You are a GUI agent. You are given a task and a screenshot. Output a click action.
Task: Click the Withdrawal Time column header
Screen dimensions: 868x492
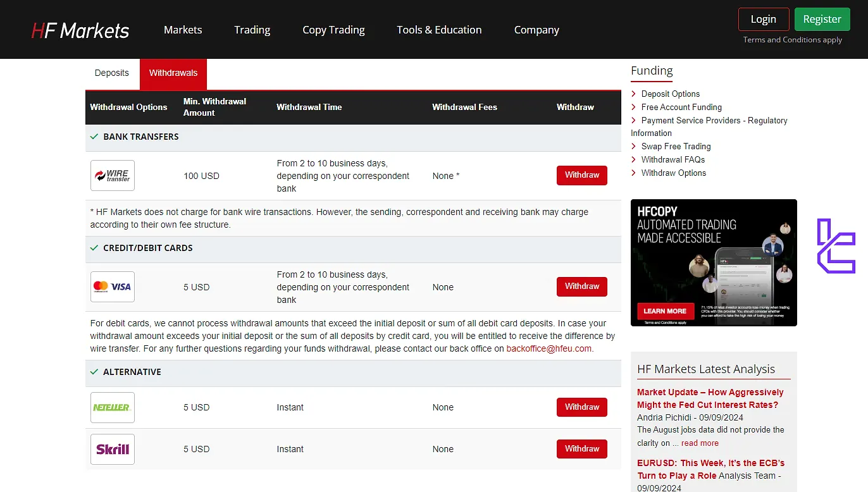309,107
